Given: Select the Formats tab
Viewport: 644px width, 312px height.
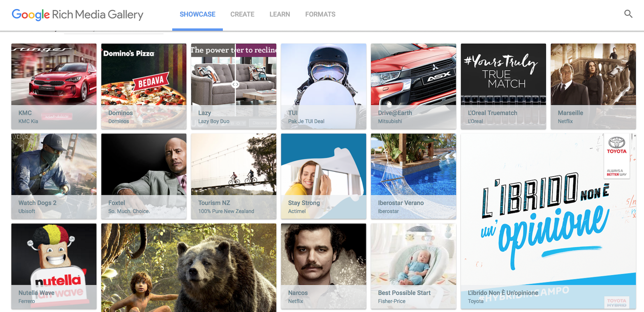Looking at the screenshot, I should pos(320,14).
